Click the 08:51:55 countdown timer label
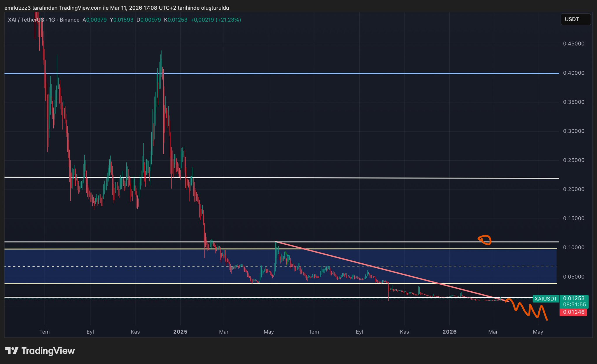This screenshot has width=597, height=364. tap(574, 304)
